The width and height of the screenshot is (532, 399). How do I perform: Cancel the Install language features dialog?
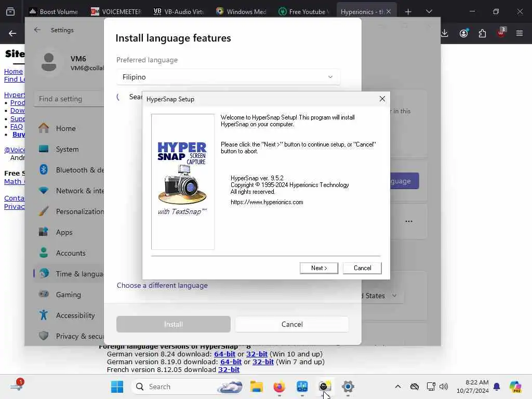tap(292, 324)
